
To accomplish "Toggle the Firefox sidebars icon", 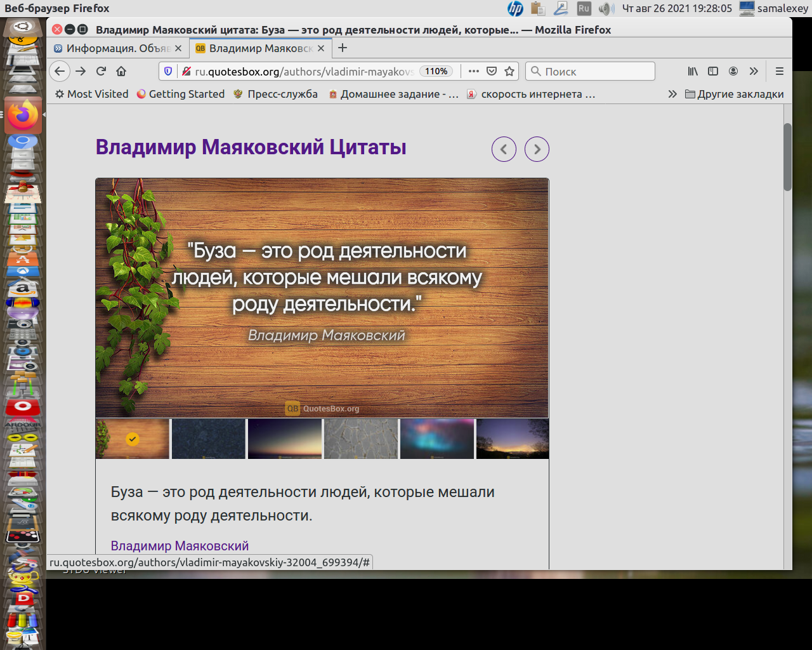I will click(x=713, y=71).
